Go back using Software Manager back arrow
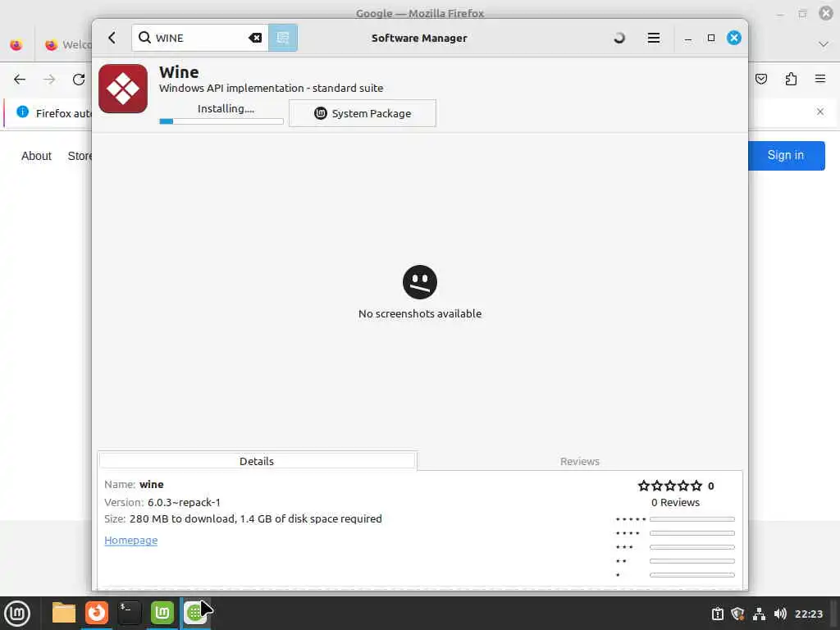Screen dimensions: 840x630 (x=112, y=38)
